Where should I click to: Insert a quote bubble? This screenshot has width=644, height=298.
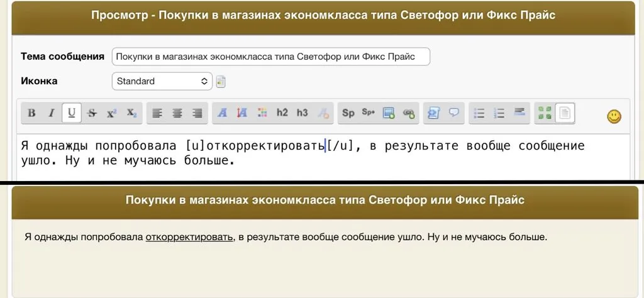[453, 113]
